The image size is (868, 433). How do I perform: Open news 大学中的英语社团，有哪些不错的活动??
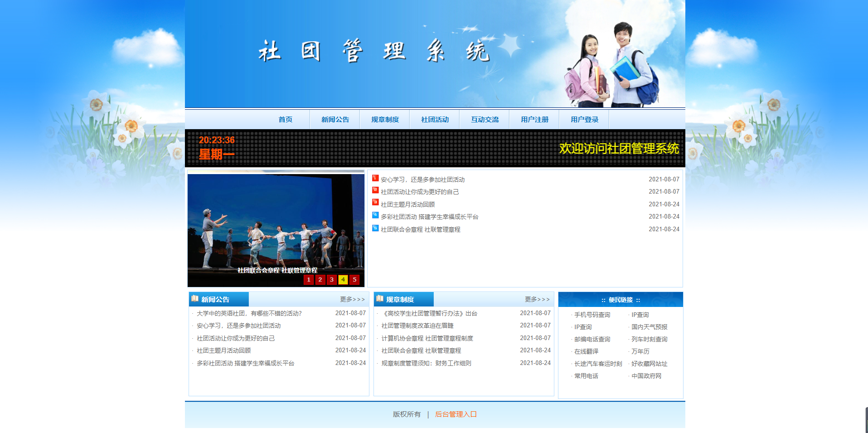[x=249, y=313]
